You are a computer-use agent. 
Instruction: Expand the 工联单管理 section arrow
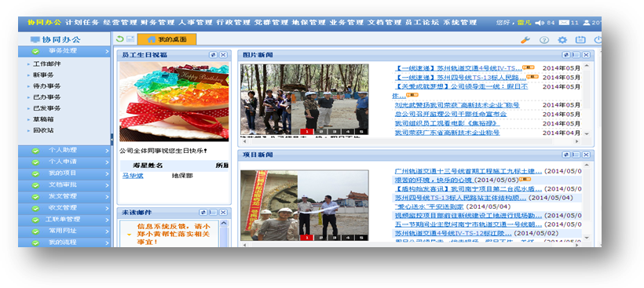(x=107, y=220)
